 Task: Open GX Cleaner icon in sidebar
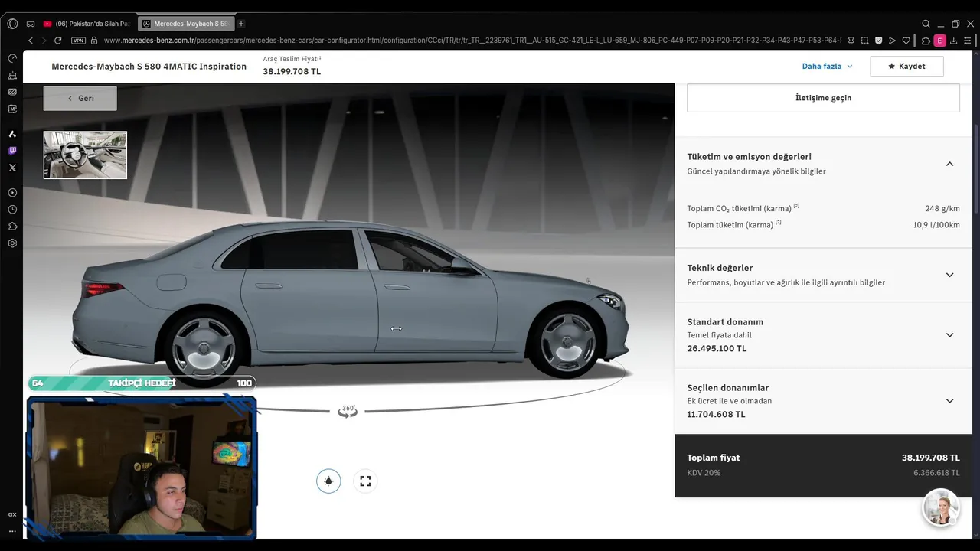click(x=12, y=75)
